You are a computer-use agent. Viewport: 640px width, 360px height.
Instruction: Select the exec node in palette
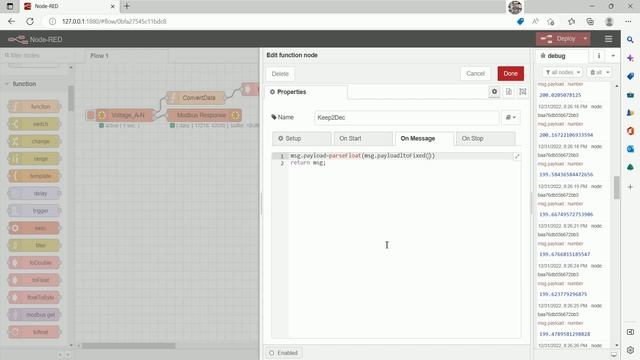pos(34,228)
